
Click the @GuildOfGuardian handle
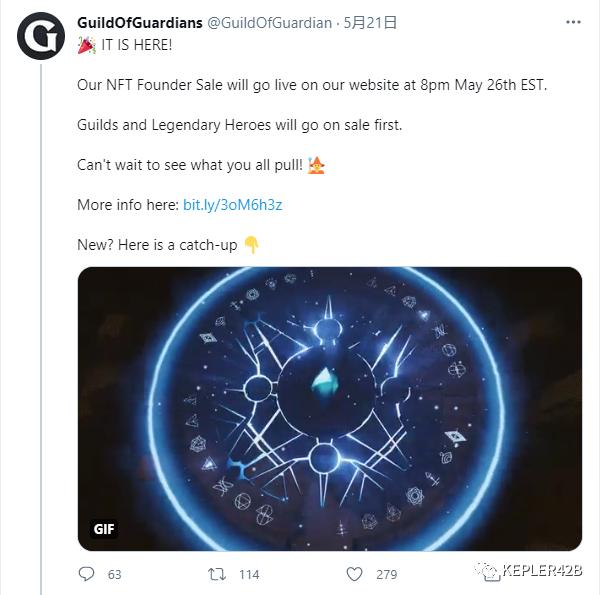coord(270,23)
